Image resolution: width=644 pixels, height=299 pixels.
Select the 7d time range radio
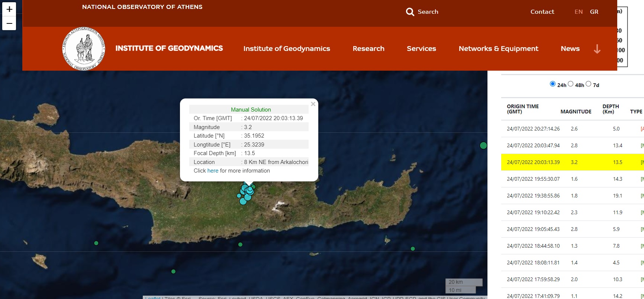click(588, 84)
